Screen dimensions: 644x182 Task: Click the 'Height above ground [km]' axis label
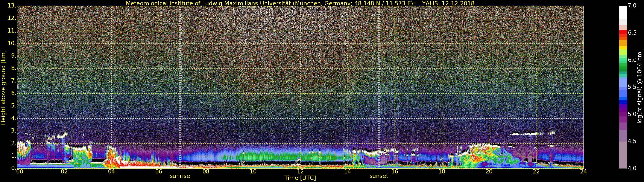(3, 88)
